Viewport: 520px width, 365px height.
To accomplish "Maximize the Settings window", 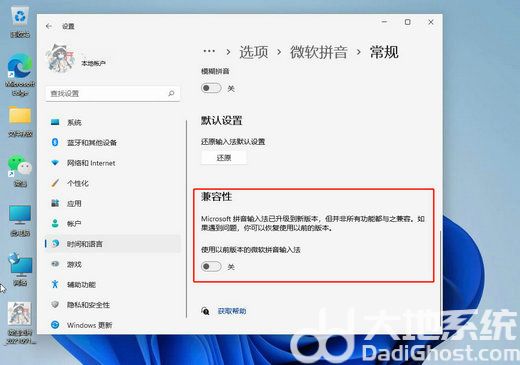I will [x=407, y=22].
